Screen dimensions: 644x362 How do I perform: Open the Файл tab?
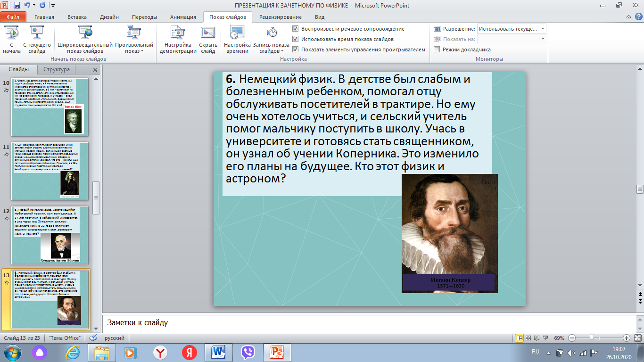[13, 17]
